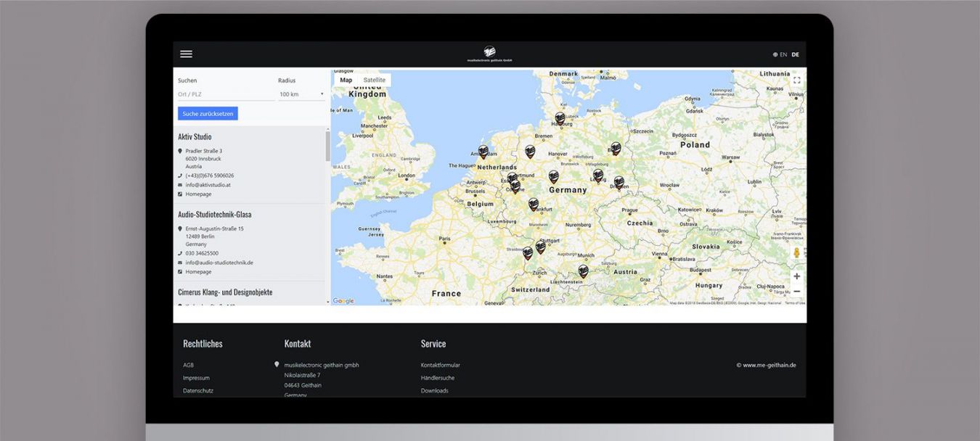Open the map Terms of Use link
This screenshot has width=980, height=441.
click(x=794, y=302)
